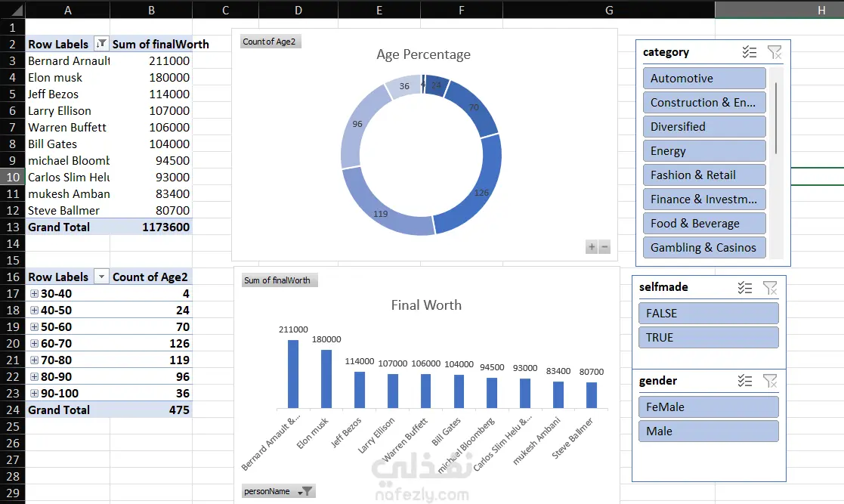The width and height of the screenshot is (844, 504).
Task: Expand the 50-60 age group
Action: (x=35, y=327)
